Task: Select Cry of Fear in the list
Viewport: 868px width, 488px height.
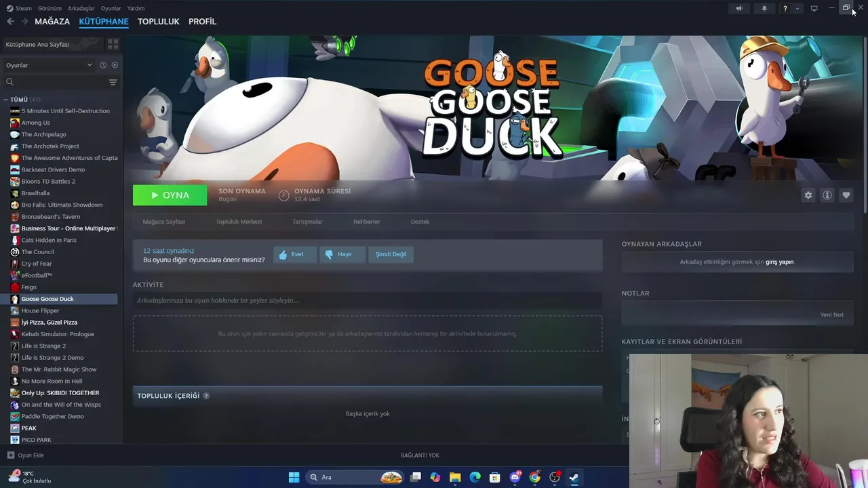Action: 37,264
